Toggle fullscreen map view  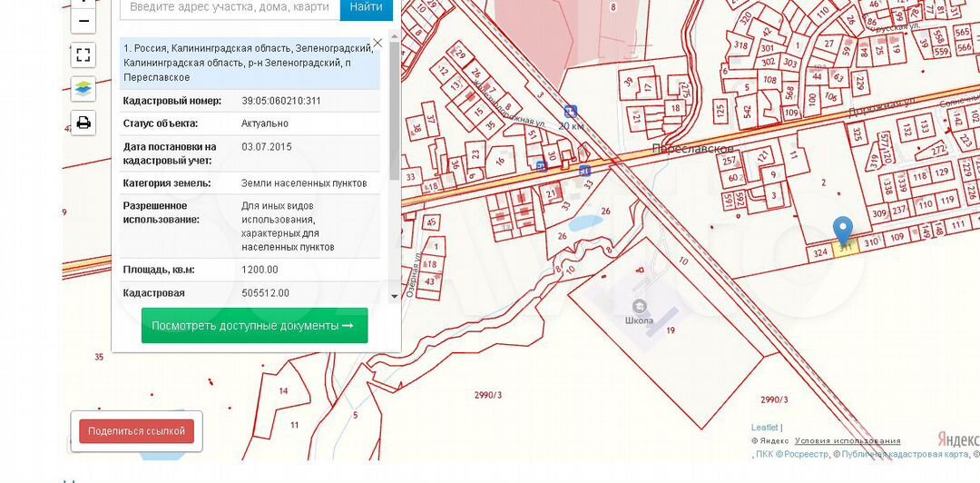83,54
